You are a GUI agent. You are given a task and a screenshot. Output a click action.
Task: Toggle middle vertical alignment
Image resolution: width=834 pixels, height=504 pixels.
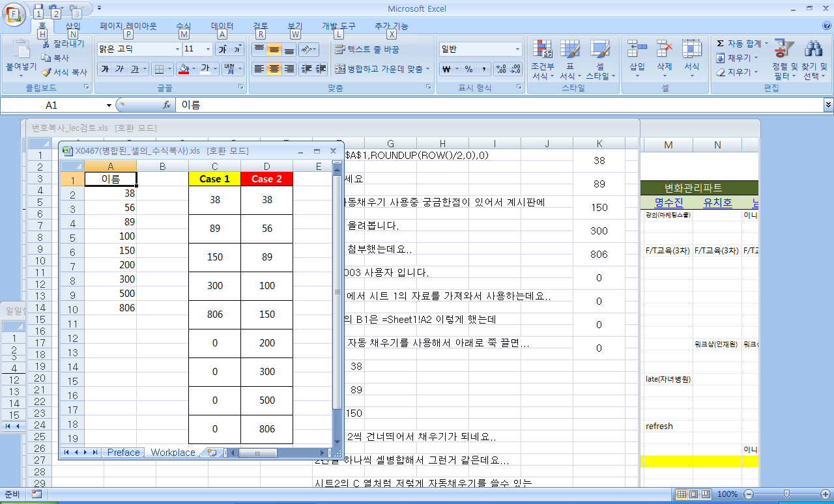[x=274, y=49]
